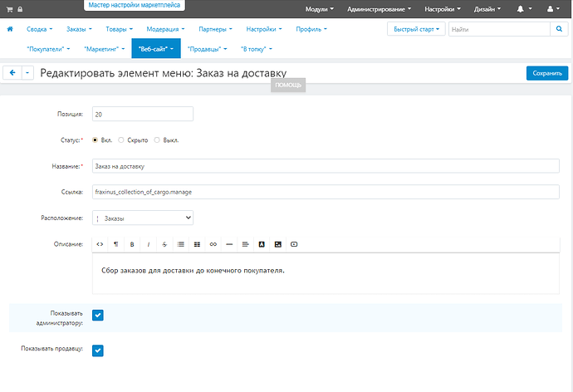Open the Модули top menu
The width and height of the screenshot is (573, 392).
pyautogui.click(x=320, y=9)
